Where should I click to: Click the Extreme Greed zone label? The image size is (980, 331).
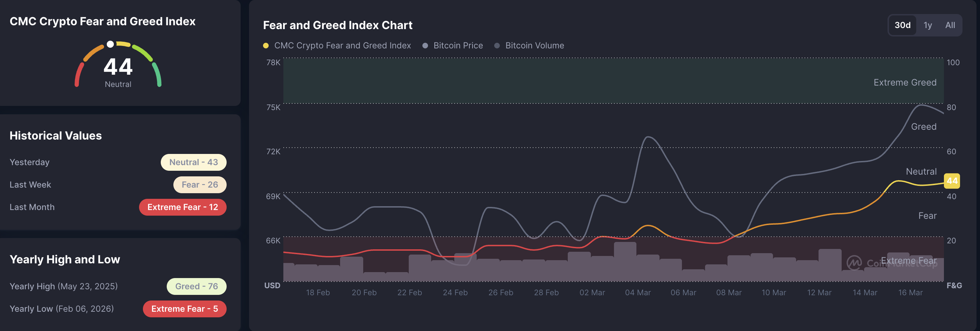point(905,82)
